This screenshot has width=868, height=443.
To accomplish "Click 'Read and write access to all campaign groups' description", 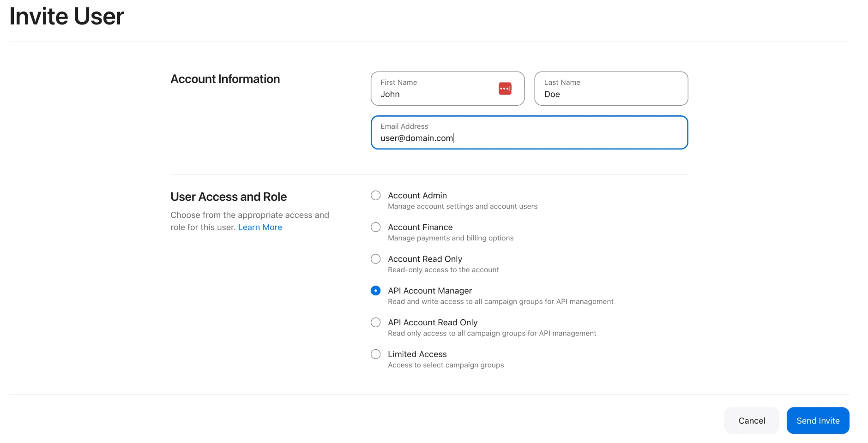I will coord(500,302).
